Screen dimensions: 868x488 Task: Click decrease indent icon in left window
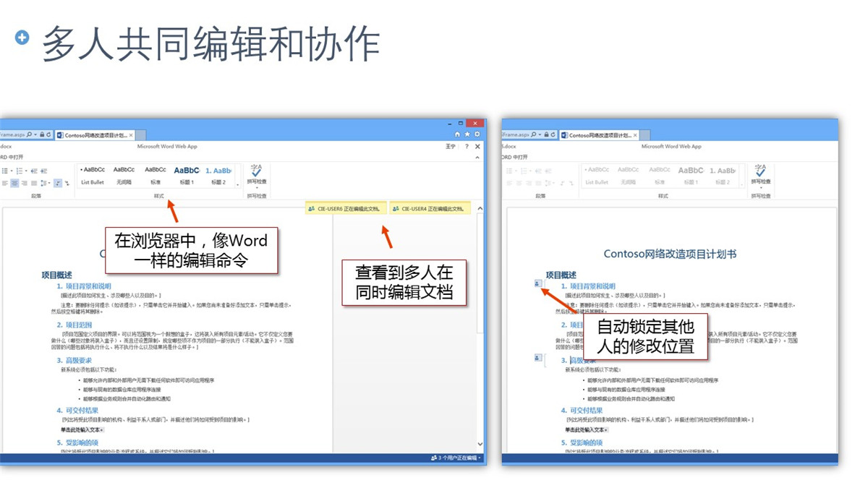(x=34, y=171)
